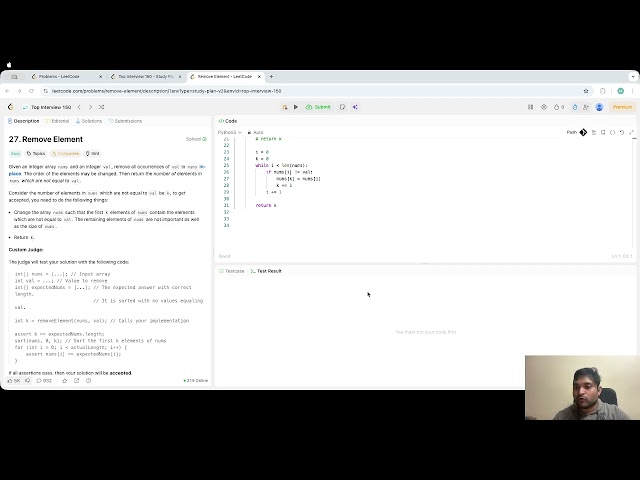The width and height of the screenshot is (640, 480).
Task: Click the browser address bar URL
Action: [167, 91]
